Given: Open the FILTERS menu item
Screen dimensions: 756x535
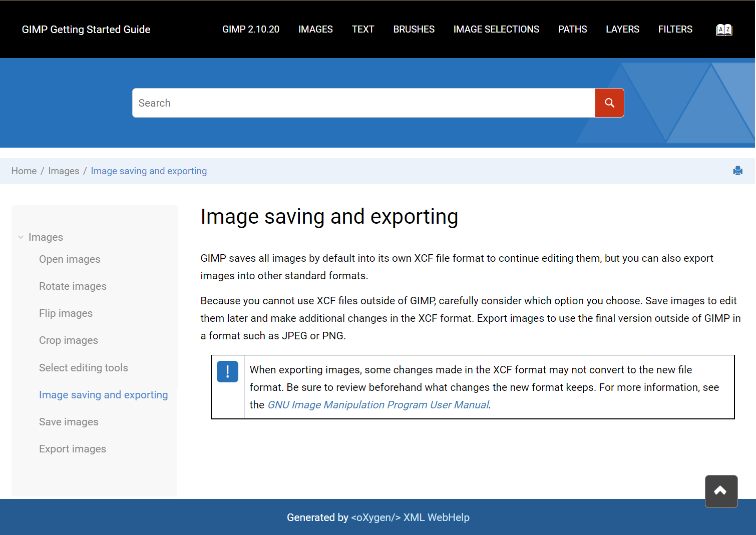Looking at the screenshot, I should click(675, 30).
